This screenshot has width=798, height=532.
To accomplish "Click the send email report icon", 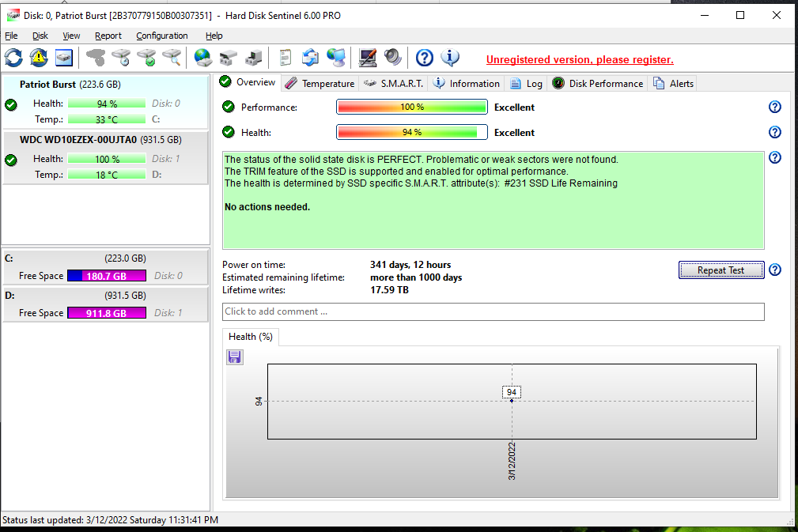I will pos(310,58).
